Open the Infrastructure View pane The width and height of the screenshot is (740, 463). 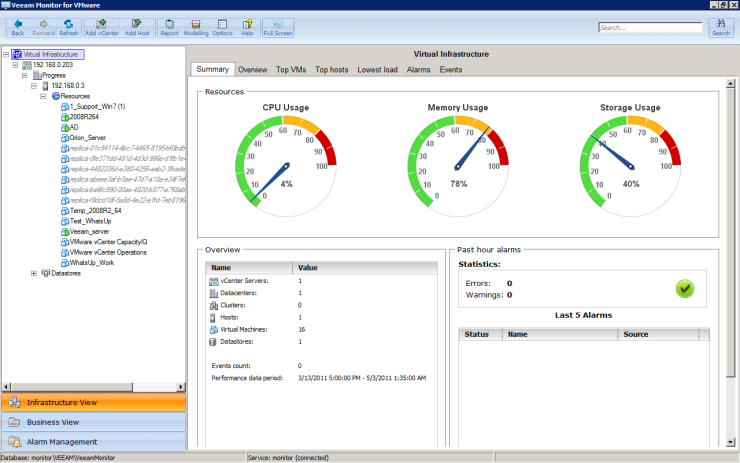(x=93, y=402)
